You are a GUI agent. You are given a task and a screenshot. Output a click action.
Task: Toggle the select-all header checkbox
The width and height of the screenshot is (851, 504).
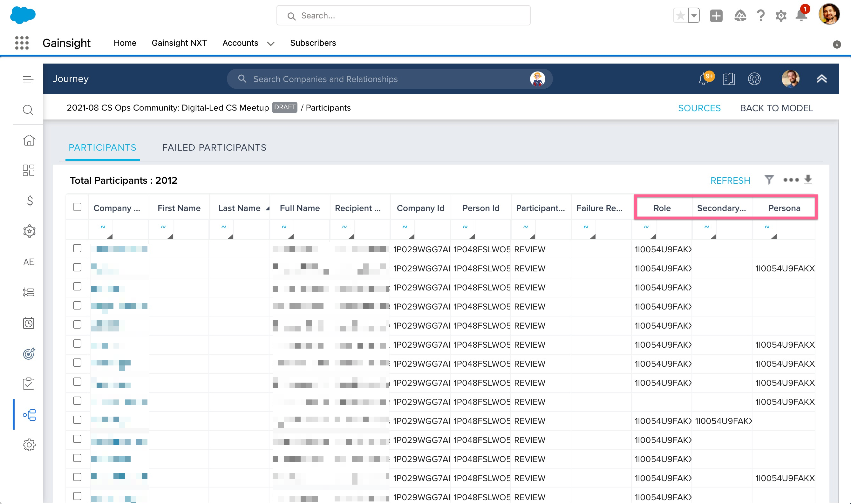(x=77, y=207)
